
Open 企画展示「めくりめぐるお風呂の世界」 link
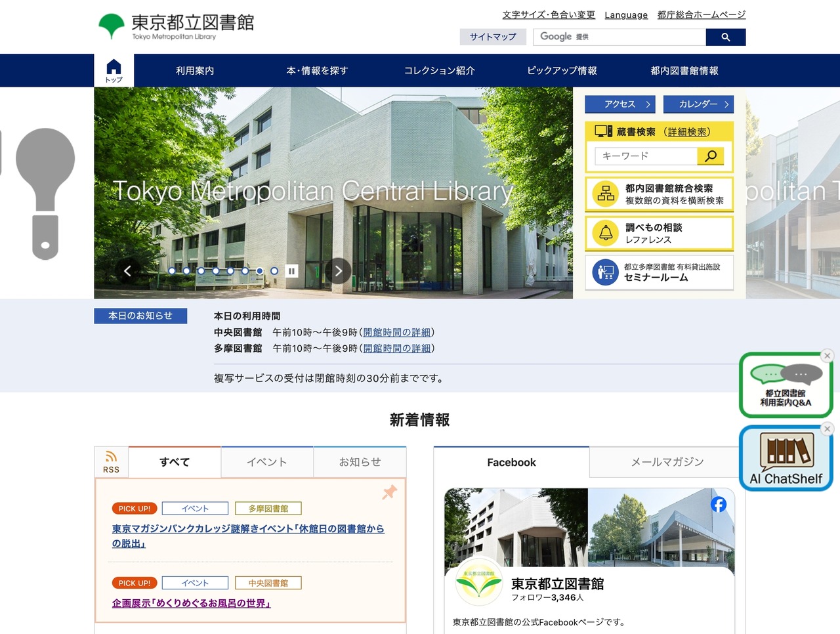pos(192,603)
